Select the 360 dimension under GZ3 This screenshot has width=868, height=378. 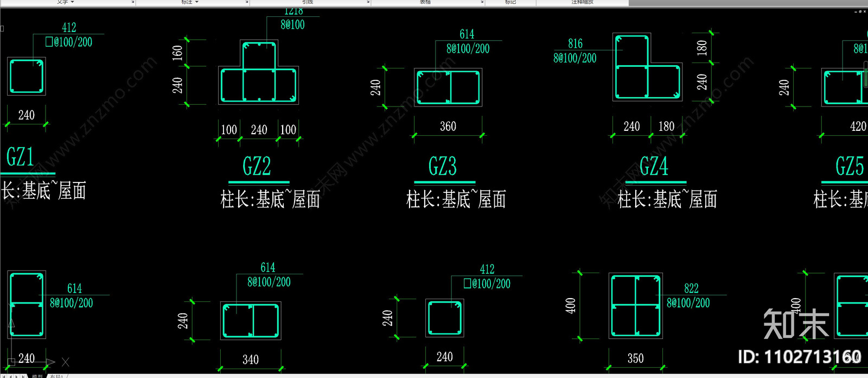(448, 127)
